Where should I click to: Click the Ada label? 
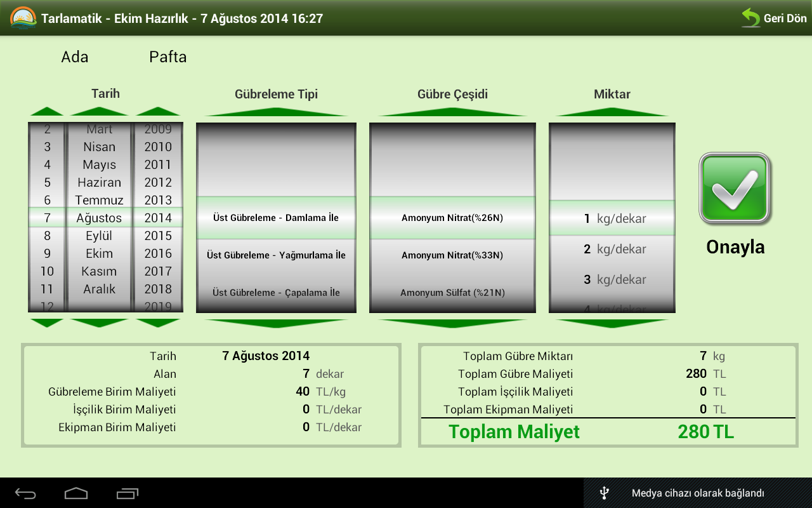(75, 57)
